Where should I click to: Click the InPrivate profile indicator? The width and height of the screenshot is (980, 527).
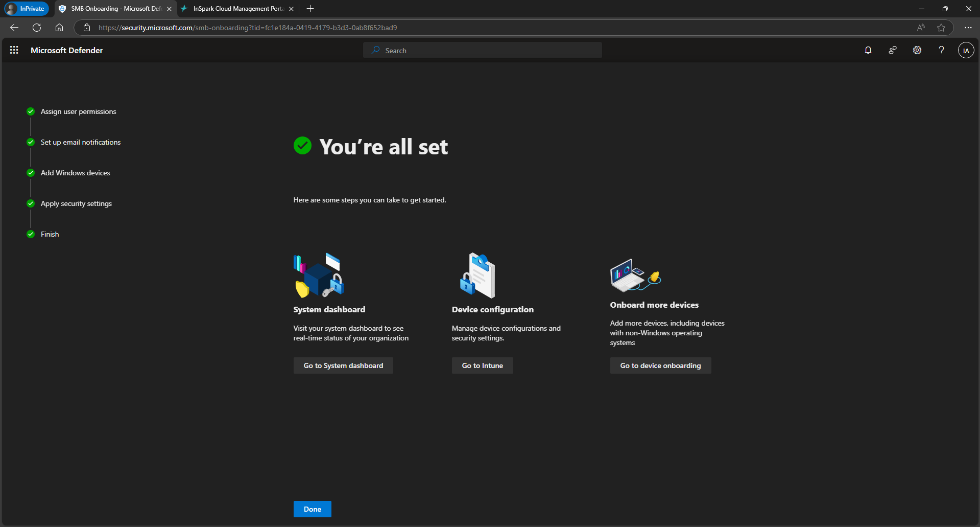click(26, 9)
